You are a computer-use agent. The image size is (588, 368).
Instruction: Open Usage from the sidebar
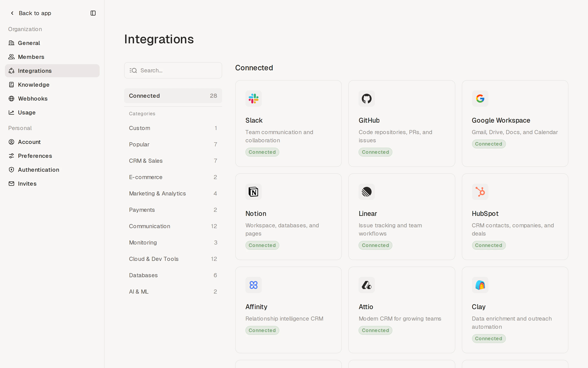(x=52, y=112)
